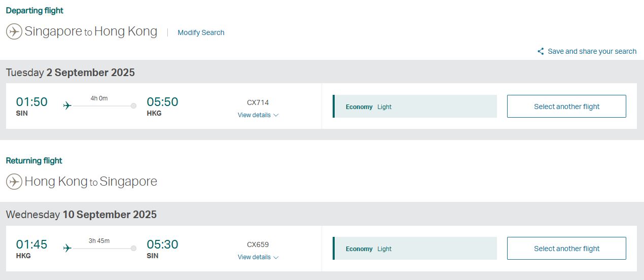
Task: Click the arrival dot of the 3h 45m route line
Action: coord(133,249)
